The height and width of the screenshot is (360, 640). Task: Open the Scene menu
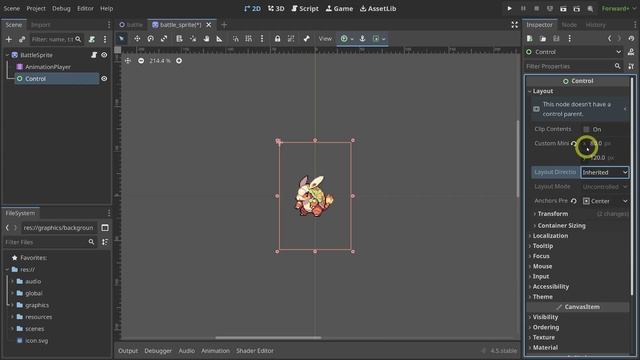point(11,8)
